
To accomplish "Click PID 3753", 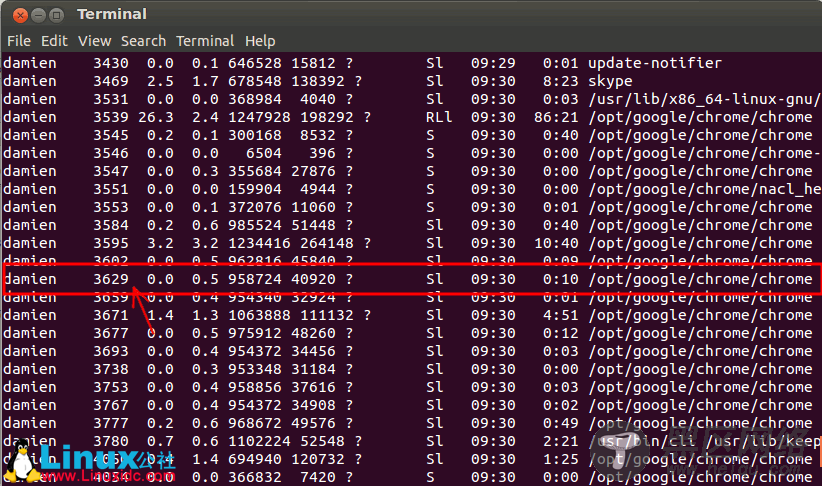I will [x=111, y=387].
